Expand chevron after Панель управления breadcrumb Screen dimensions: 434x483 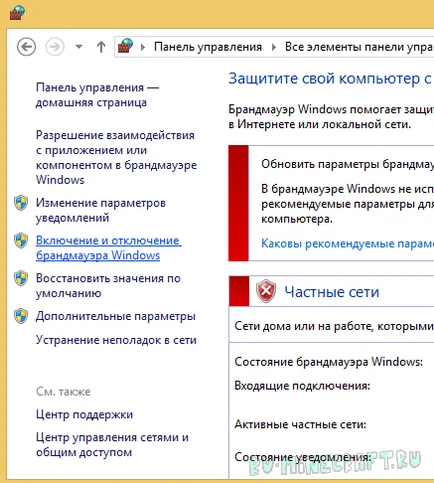coord(274,47)
